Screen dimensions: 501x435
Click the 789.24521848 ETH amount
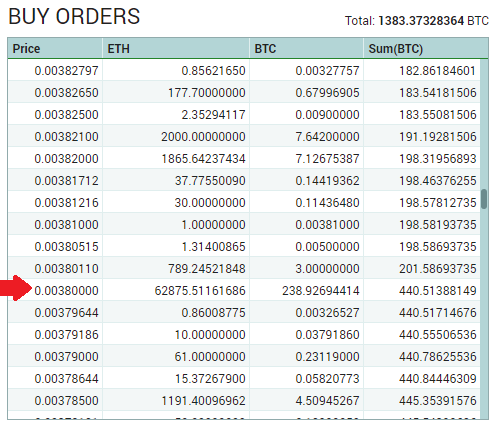point(207,269)
